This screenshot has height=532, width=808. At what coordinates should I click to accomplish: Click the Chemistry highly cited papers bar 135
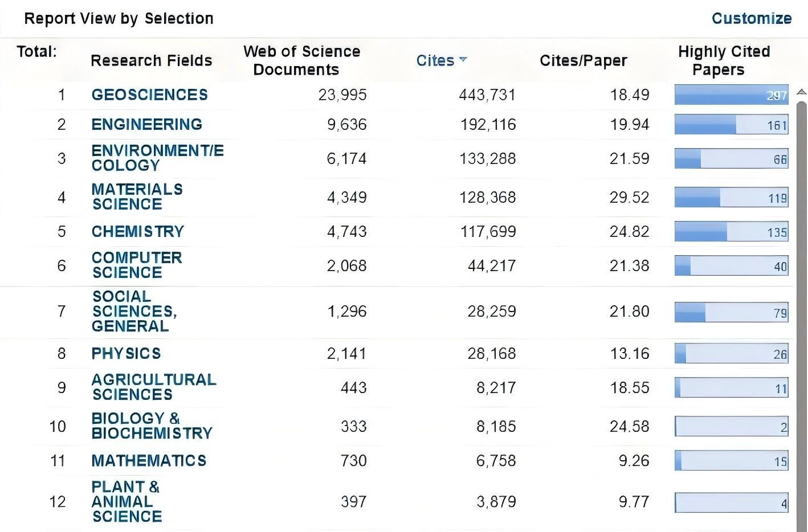pyautogui.click(x=731, y=231)
